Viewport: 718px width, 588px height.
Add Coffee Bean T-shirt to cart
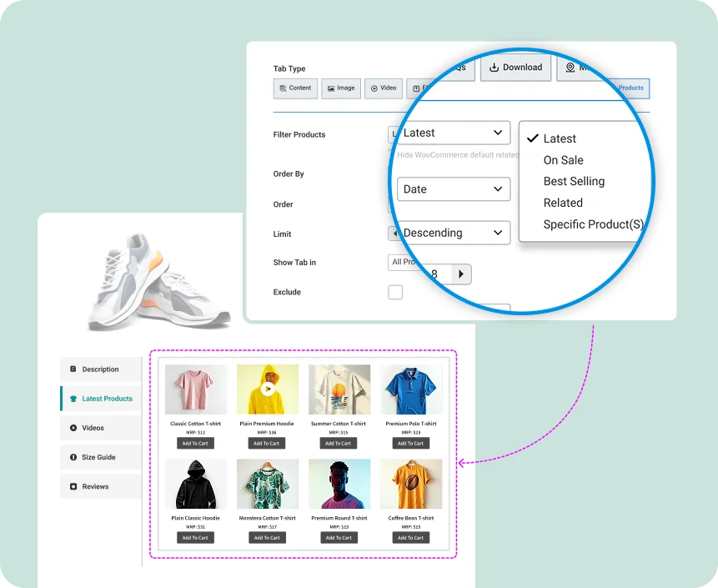pos(410,538)
